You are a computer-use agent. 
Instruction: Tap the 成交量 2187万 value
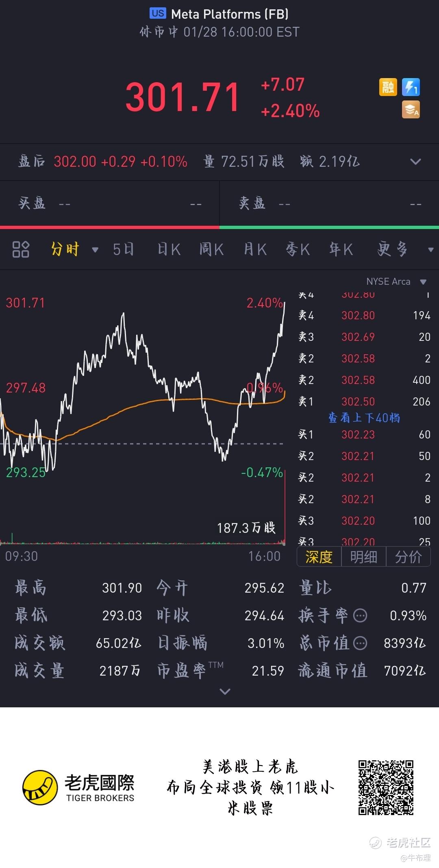[x=120, y=671]
